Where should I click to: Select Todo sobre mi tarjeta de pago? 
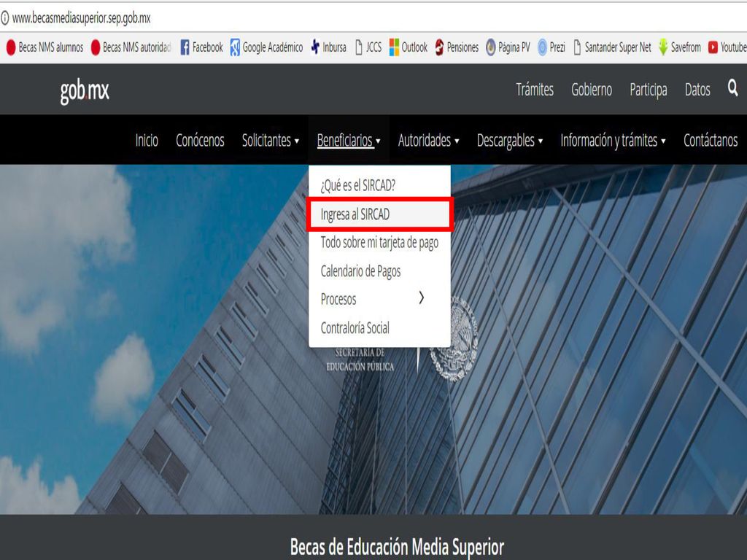(379, 242)
